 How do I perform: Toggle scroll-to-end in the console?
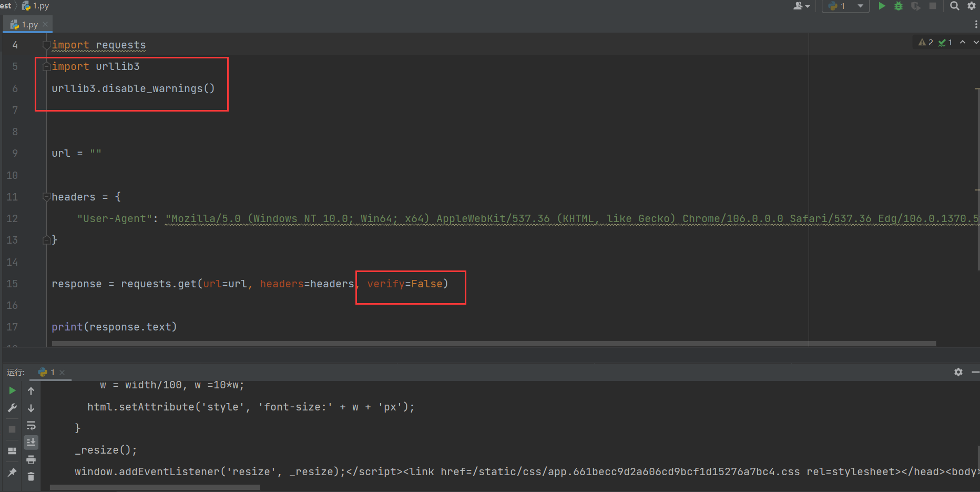coord(31,443)
